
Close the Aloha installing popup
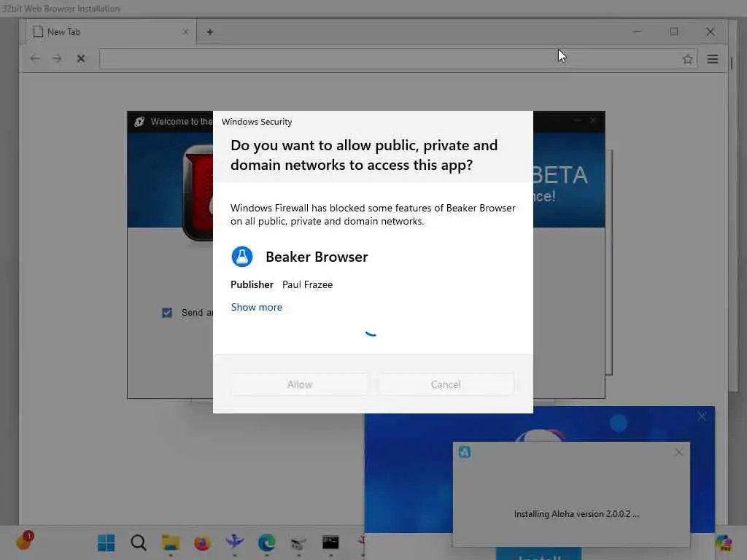click(679, 452)
